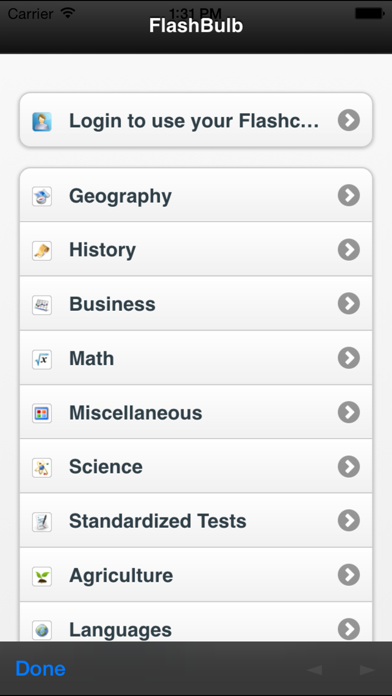Expand Geography using its chevron arrow
392x696 pixels.
point(349,195)
